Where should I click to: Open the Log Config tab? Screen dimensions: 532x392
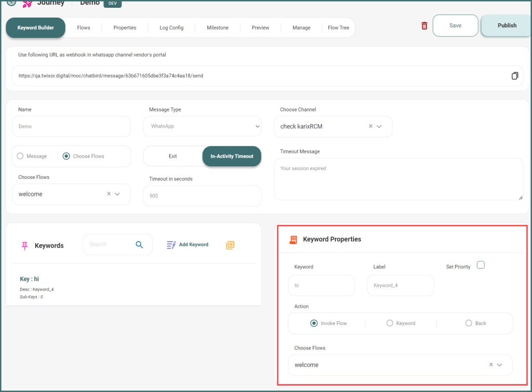click(171, 27)
